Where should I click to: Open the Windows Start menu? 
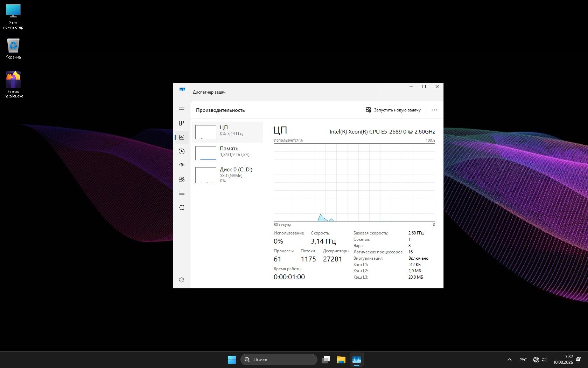tap(232, 360)
